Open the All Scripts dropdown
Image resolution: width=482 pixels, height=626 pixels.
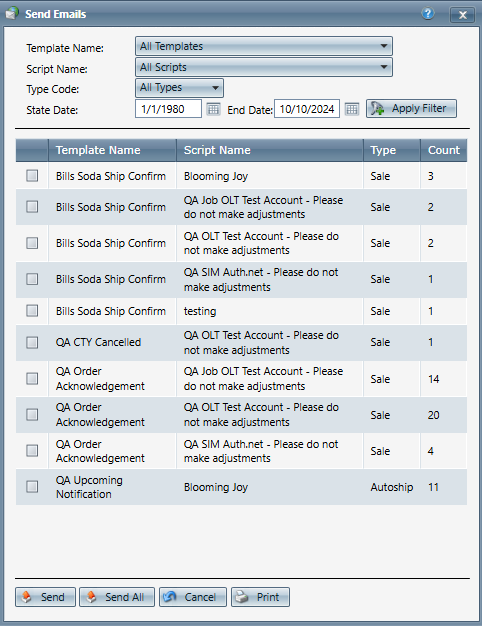click(x=264, y=67)
